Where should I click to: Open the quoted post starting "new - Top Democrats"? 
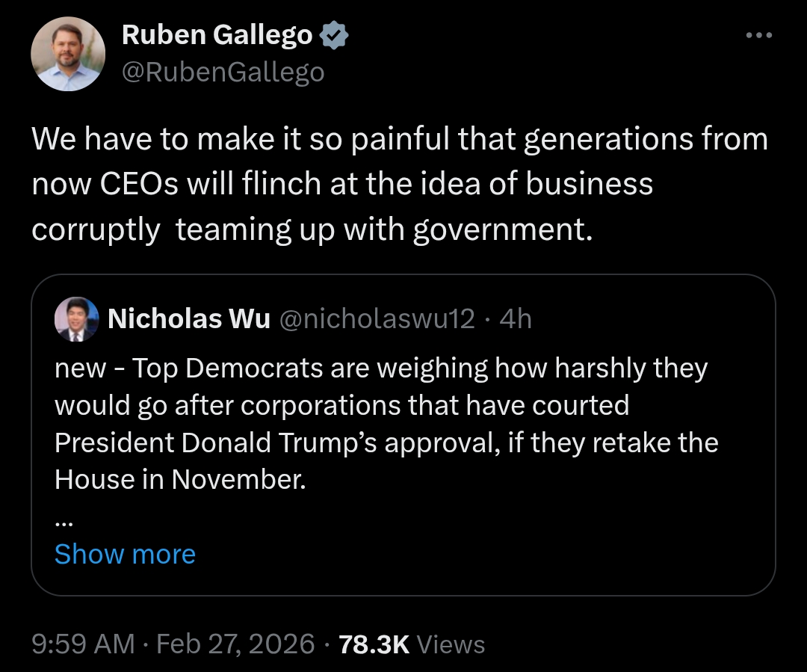381,369
